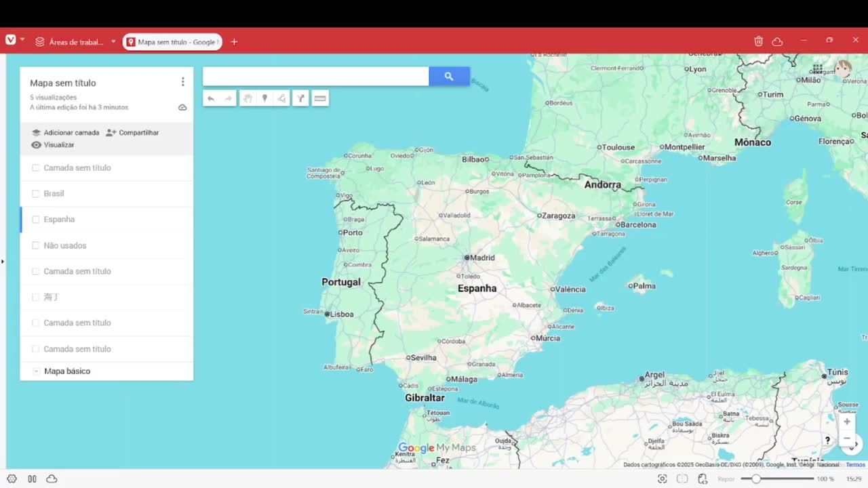
Task: Select the add directions tool
Action: 300,99
